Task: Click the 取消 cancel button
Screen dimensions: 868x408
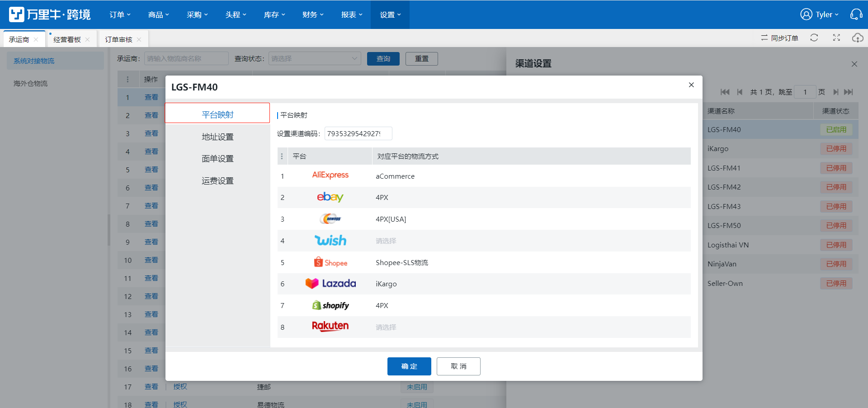Action: pyautogui.click(x=458, y=366)
